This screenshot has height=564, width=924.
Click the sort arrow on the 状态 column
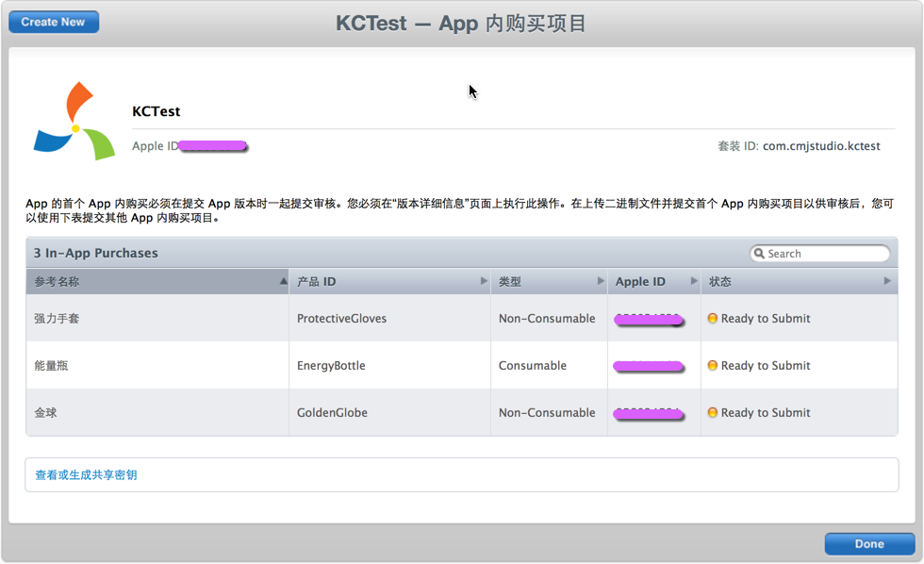click(886, 280)
